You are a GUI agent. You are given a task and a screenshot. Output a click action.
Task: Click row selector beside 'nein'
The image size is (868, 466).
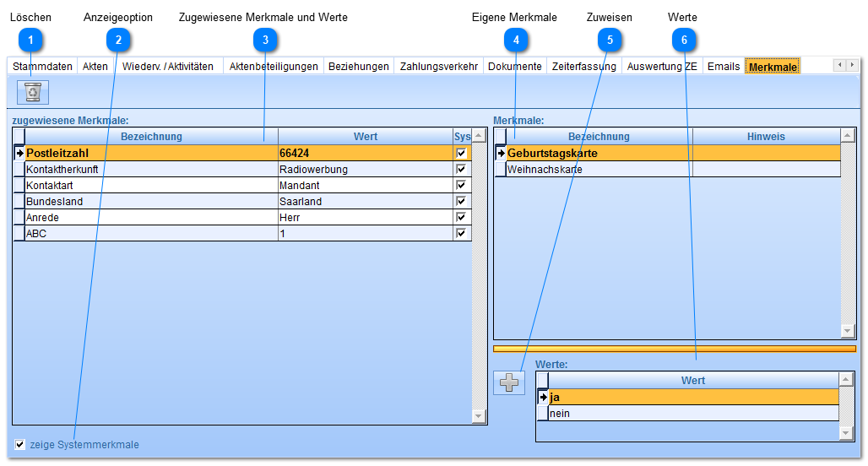[542, 414]
